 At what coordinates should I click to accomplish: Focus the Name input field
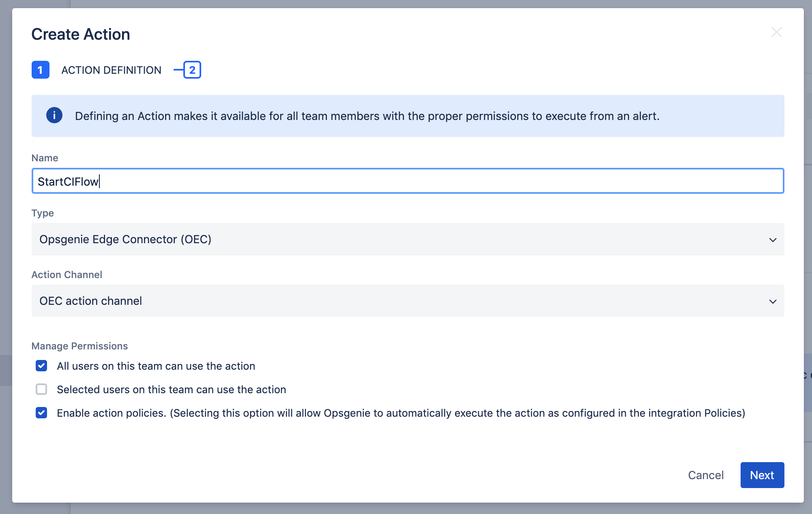pyautogui.click(x=408, y=181)
